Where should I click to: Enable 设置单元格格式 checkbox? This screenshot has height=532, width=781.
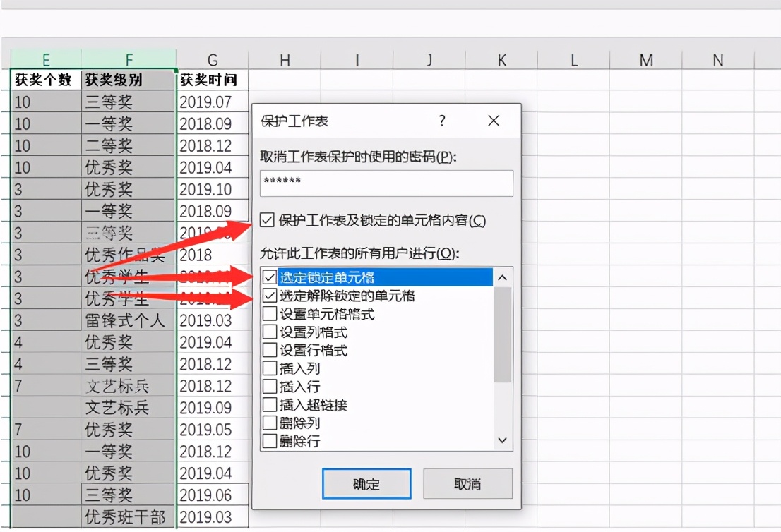[x=270, y=313]
